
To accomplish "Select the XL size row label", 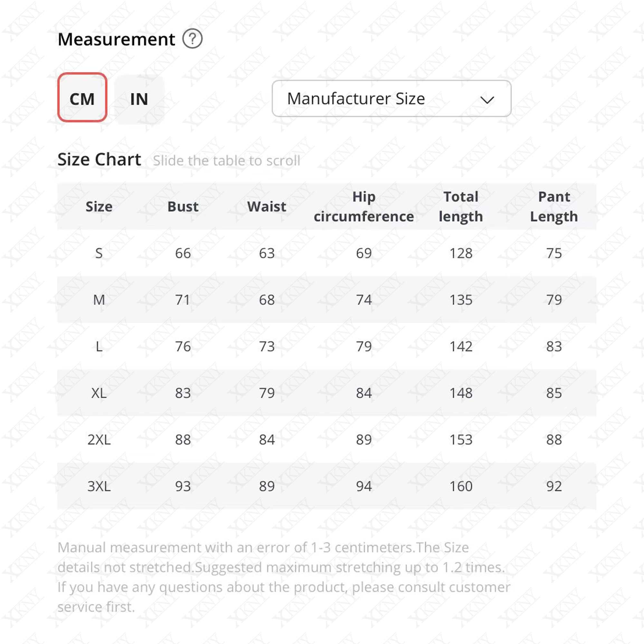I will click(x=99, y=393).
